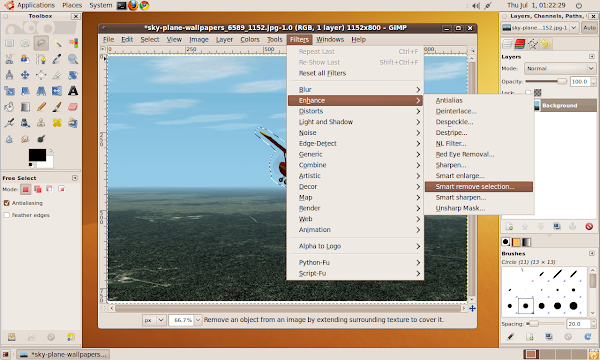600x360 pixels.
Task: Toggle Antialiasing checkbox in Free Select options
Action: (x=7, y=203)
